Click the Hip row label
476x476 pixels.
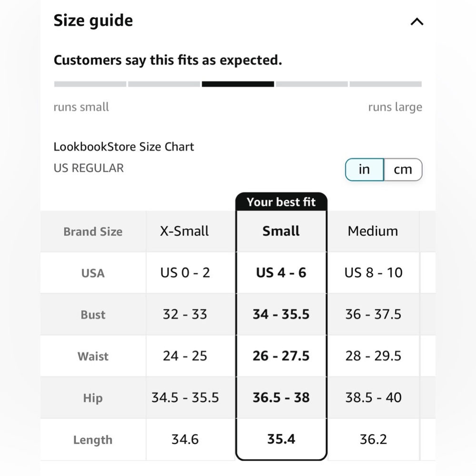[x=93, y=397]
